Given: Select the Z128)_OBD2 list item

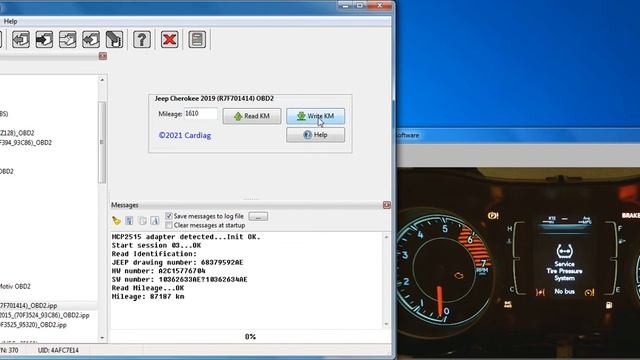Looking at the screenshot, I should tap(18, 133).
